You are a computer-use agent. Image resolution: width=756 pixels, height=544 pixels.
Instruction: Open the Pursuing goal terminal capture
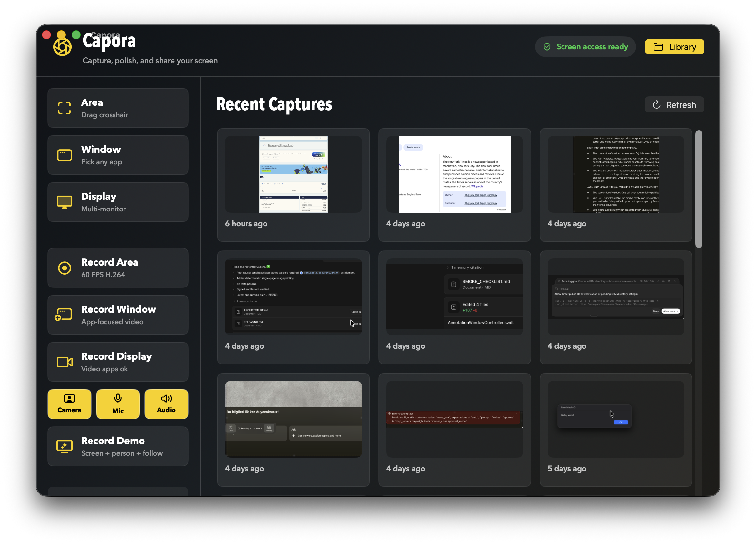[x=616, y=307]
